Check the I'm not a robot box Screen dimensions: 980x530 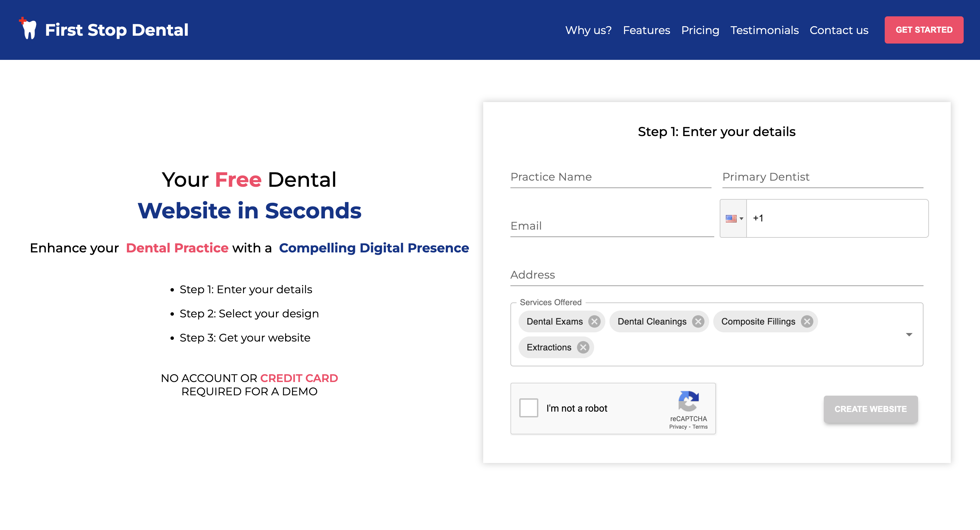point(528,408)
